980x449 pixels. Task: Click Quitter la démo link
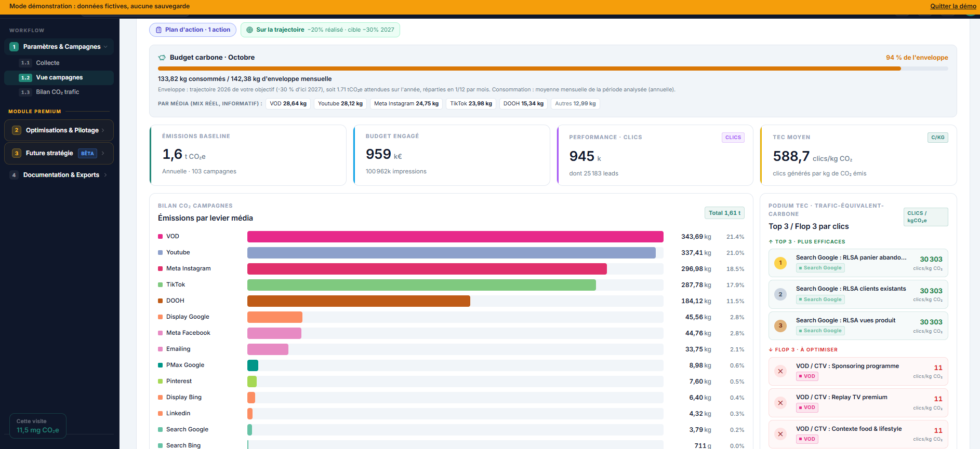click(953, 6)
